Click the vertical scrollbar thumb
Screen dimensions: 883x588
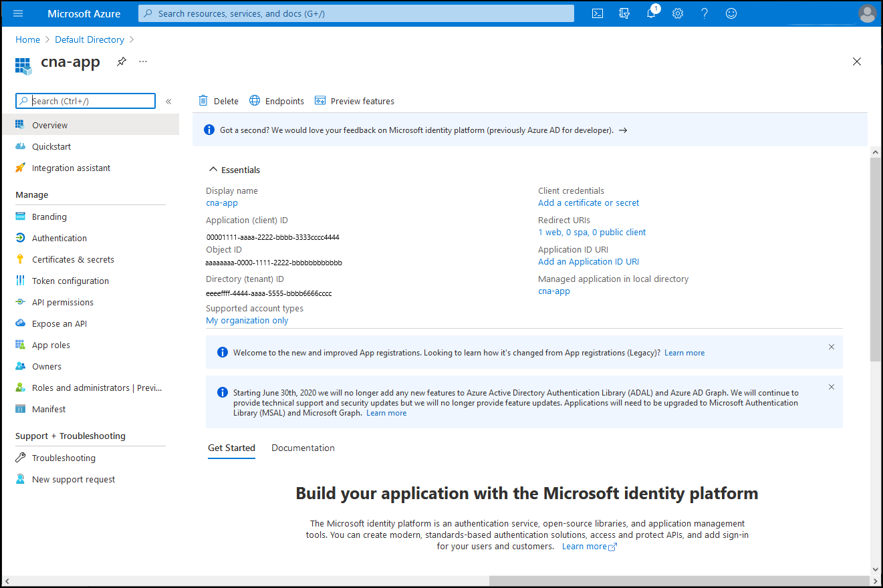tap(876, 259)
